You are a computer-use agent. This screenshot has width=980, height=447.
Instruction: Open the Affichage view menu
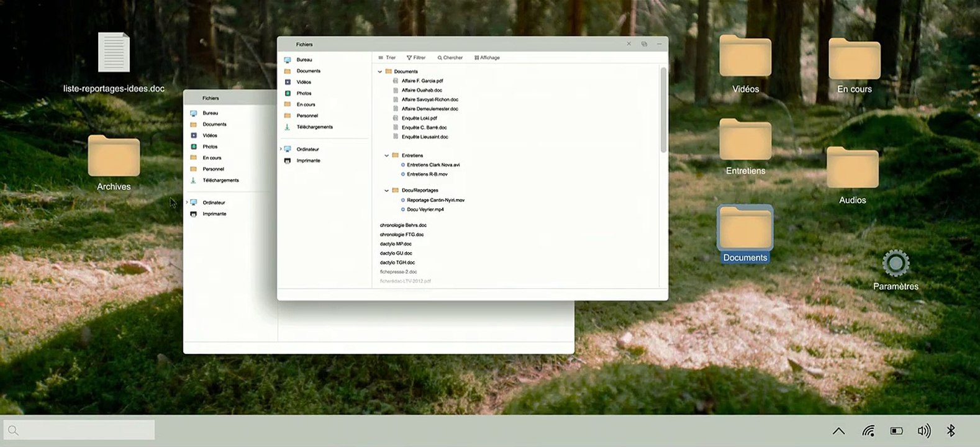[x=487, y=58]
